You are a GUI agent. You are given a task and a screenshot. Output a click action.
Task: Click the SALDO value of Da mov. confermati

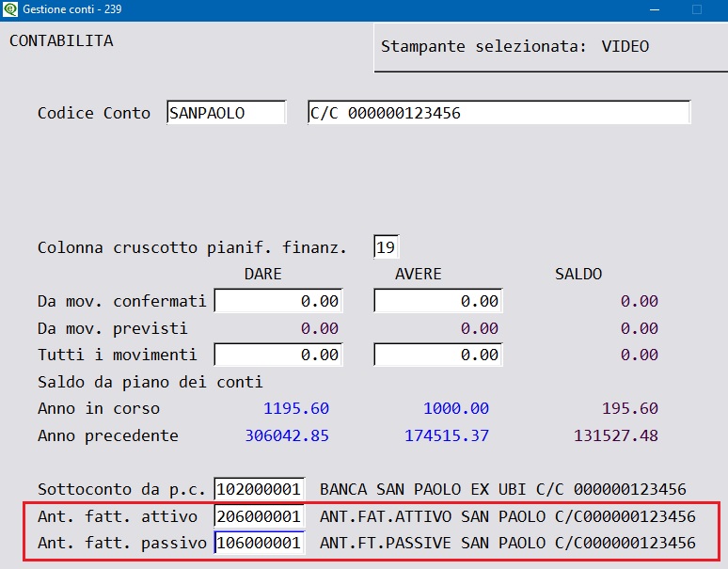coord(640,301)
